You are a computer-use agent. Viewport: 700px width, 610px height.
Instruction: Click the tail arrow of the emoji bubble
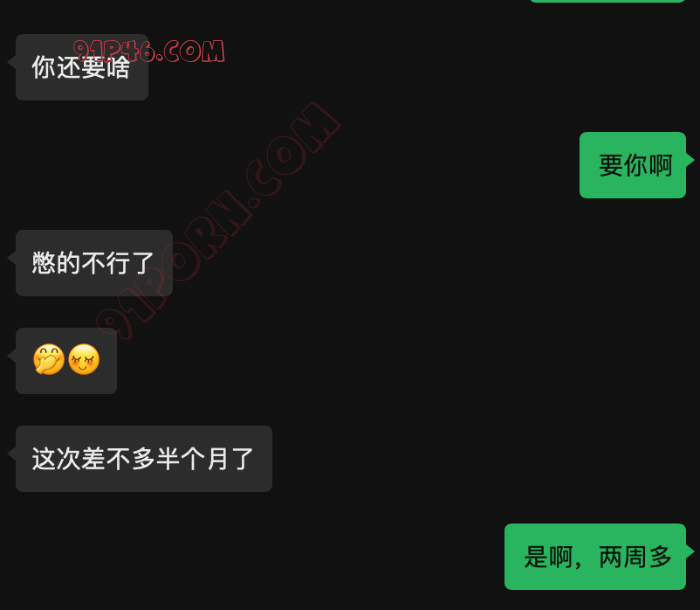[12, 356]
